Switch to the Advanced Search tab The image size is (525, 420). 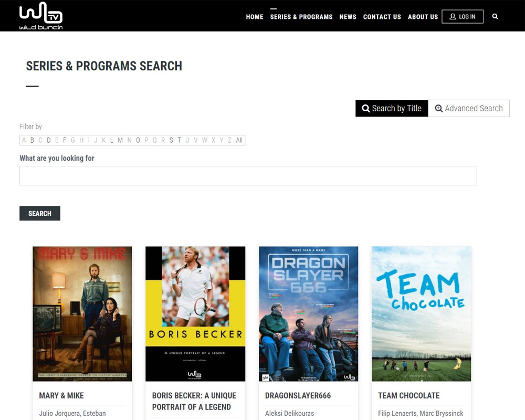tap(469, 108)
